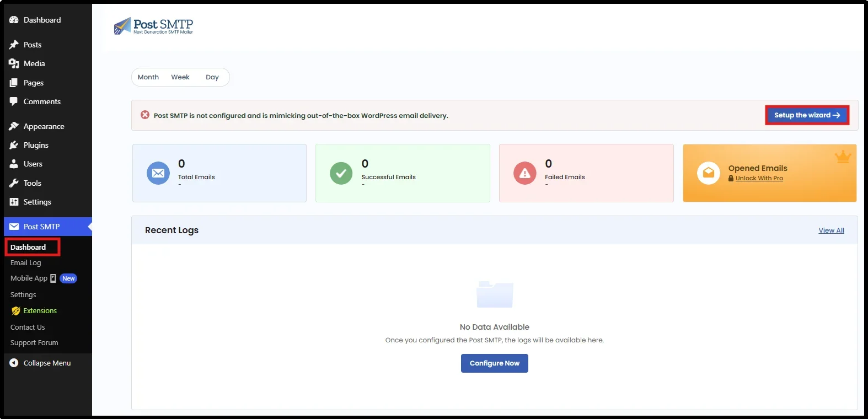This screenshot has width=868, height=419.
Task: Click the Post SMTP logo
Action: [153, 26]
